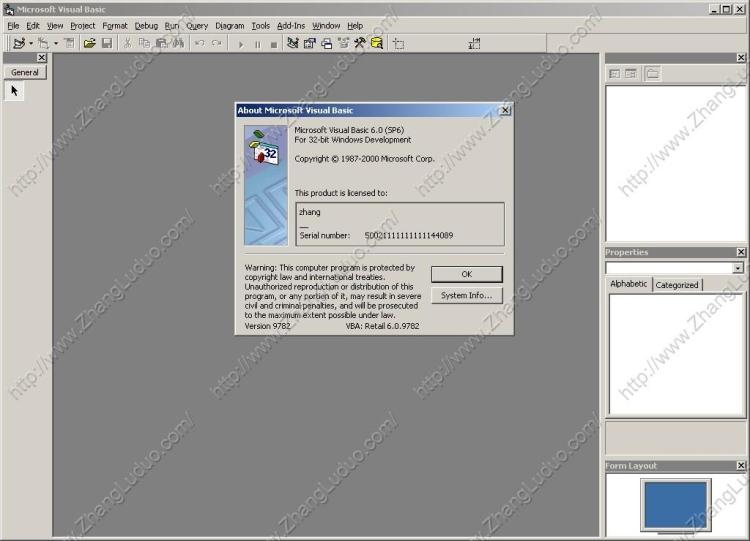The width and height of the screenshot is (750, 541).
Task: Open the Help menu
Action: point(355,26)
